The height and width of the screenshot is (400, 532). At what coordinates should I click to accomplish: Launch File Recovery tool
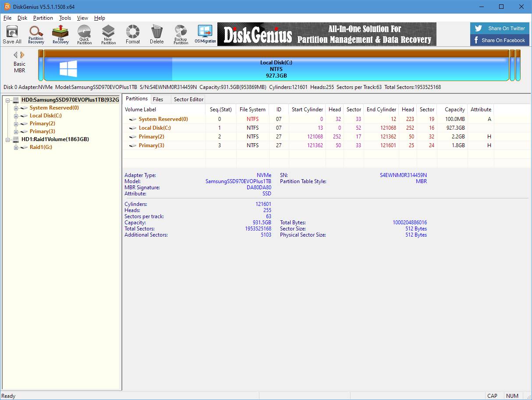[60, 35]
